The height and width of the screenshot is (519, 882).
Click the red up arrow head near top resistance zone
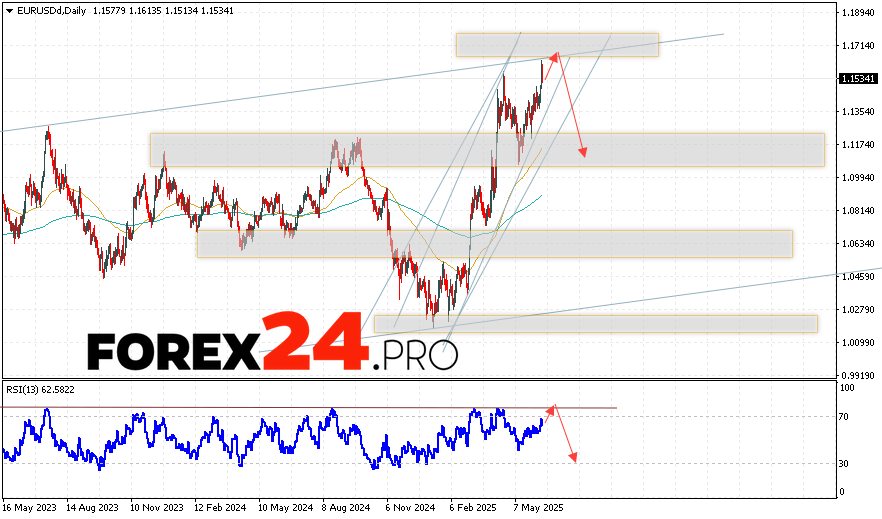pos(554,54)
